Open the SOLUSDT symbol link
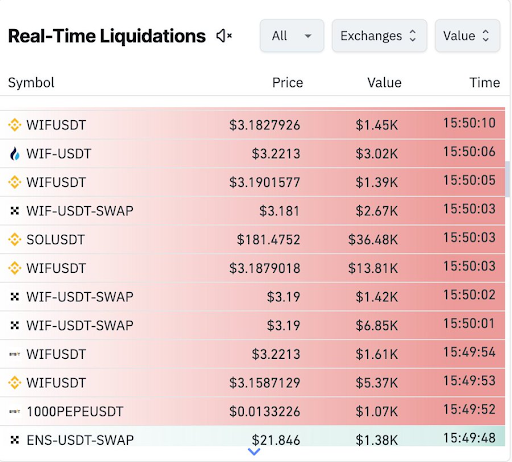The image size is (512, 462). [55, 240]
